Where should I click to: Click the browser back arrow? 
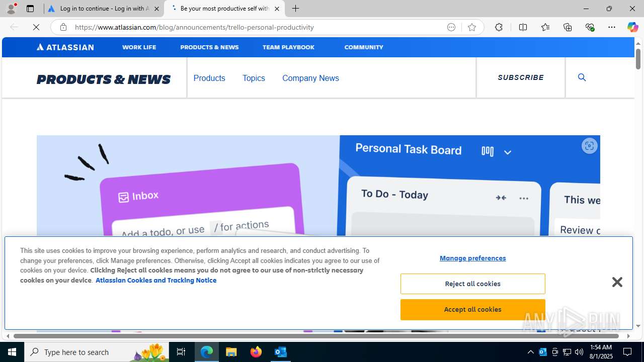(14, 27)
